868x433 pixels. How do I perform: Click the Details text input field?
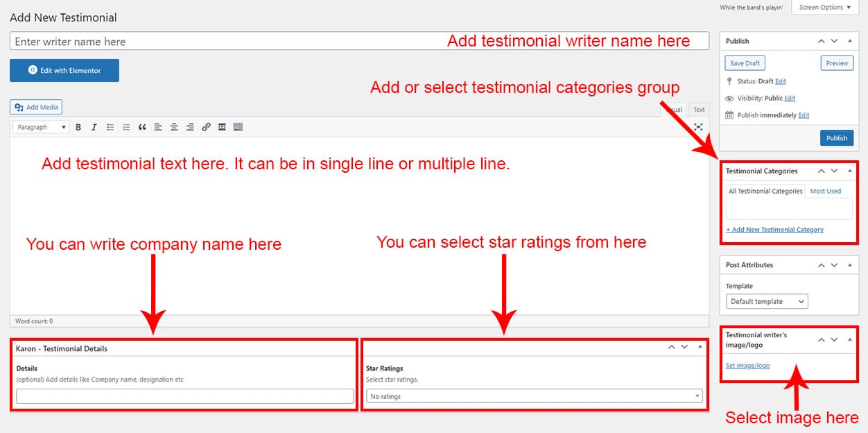184,396
